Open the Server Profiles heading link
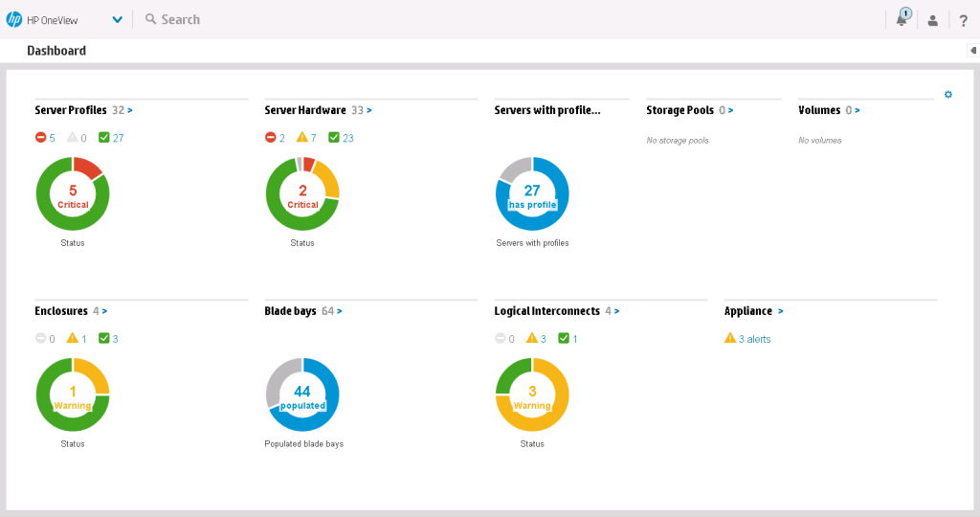The image size is (980, 517). tap(71, 110)
